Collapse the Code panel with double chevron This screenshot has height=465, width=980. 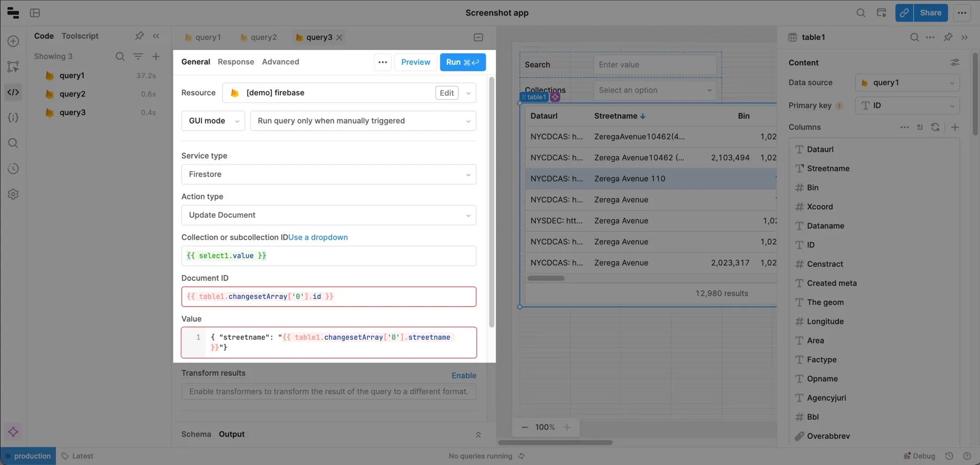click(156, 36)
